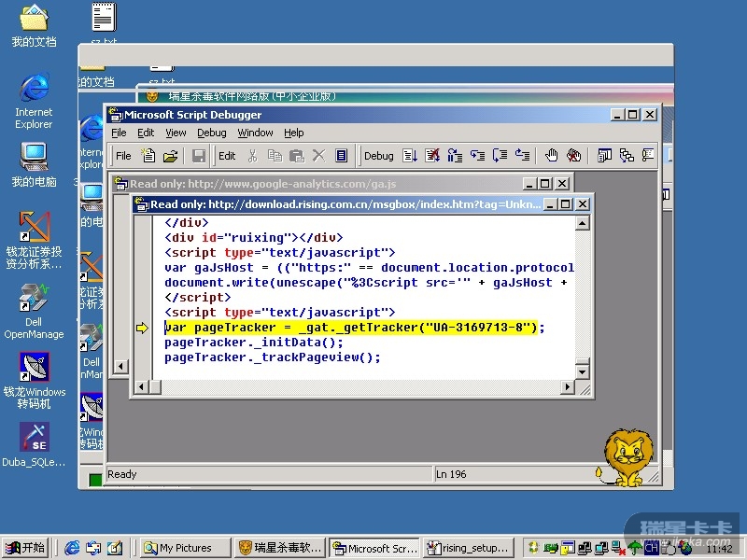Open the Help menu

point(293,133)
